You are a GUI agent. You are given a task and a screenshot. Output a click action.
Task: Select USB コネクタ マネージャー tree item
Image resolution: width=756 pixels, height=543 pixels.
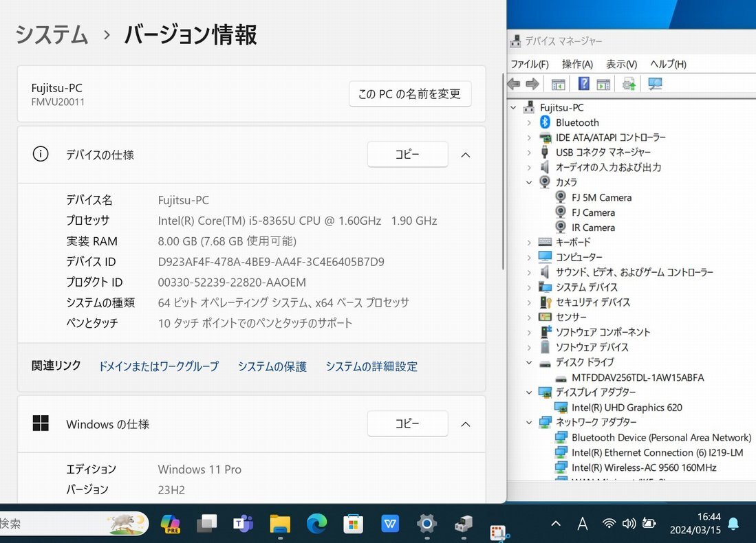603,153
